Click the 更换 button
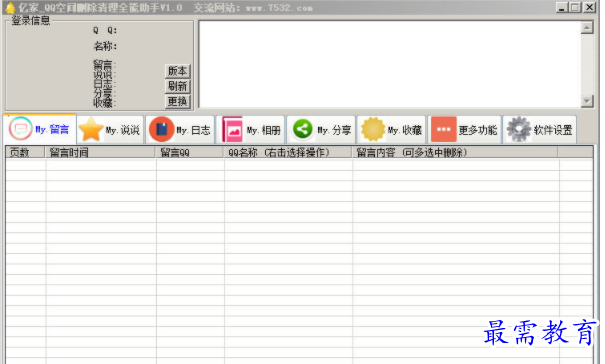This screenshot has height=364, width=605. pos(177,102)
